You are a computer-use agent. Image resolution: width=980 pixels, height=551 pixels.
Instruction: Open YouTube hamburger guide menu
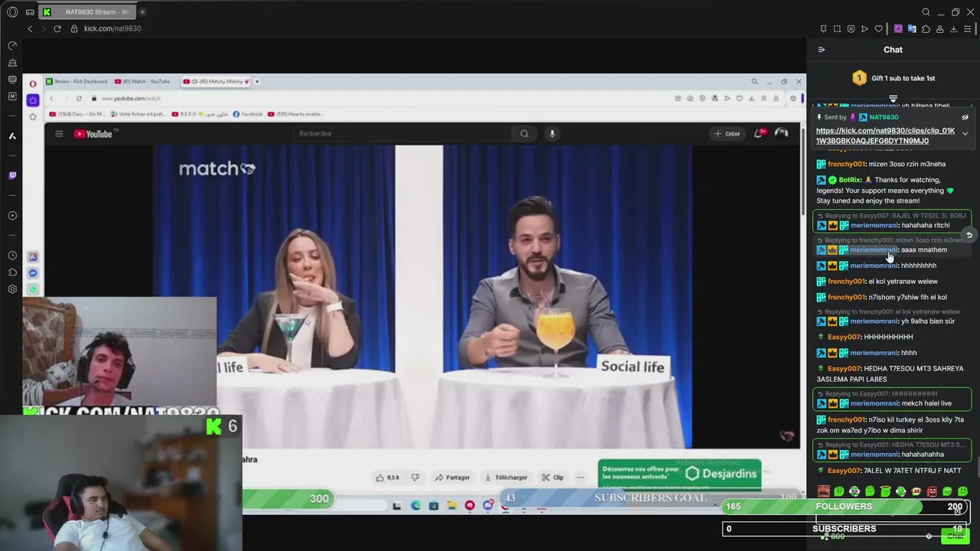tap(59, 134)
